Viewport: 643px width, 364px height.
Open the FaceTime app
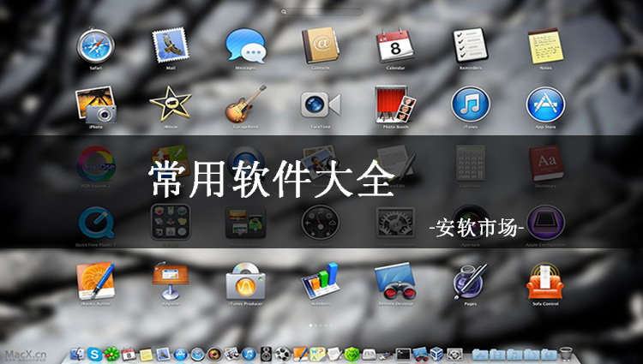coord(321,104)
